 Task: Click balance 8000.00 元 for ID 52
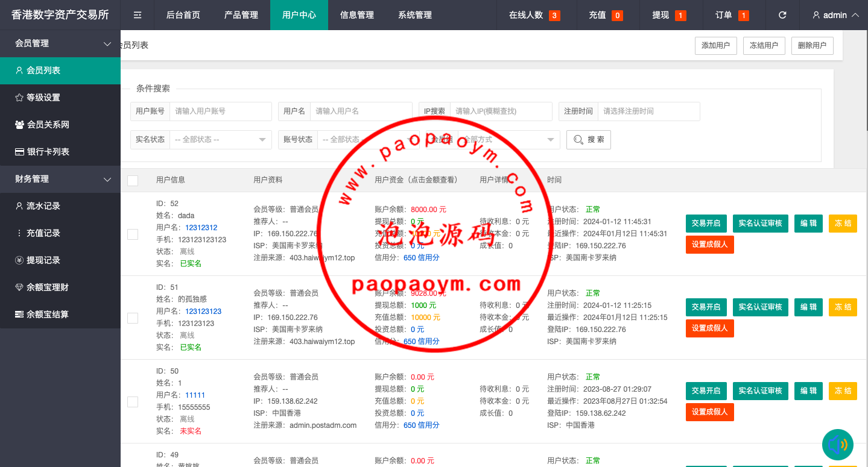click(x=428, y=210)
